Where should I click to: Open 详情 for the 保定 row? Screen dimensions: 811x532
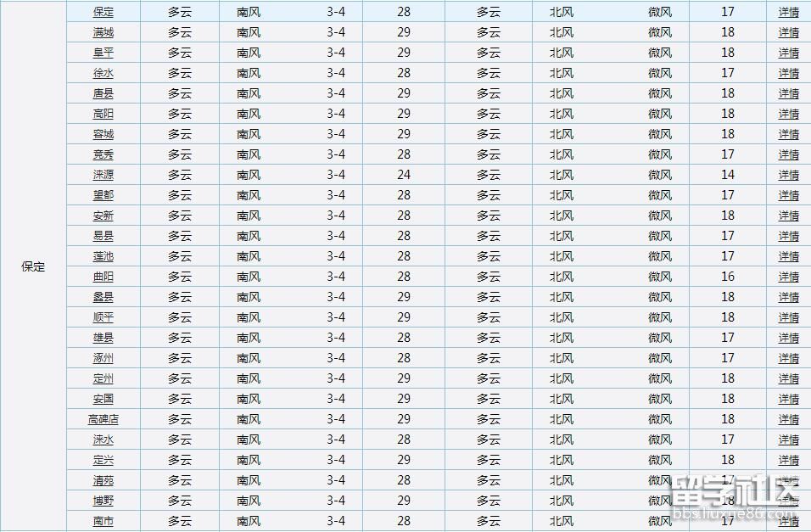(x=788, y=12)
